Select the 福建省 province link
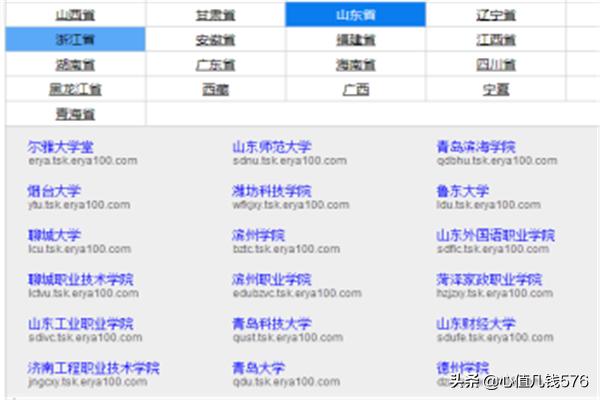The width and height of the screenshot is (600, 400). point(355,40)
